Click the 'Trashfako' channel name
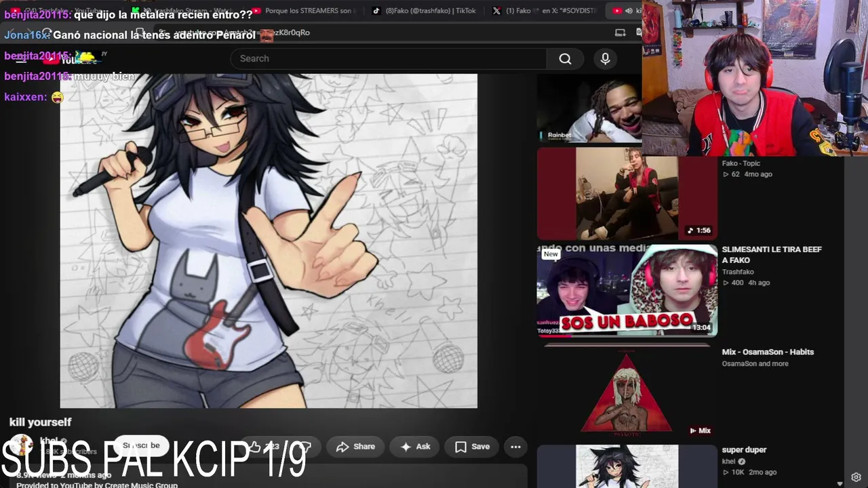The width and height of the screenshot is (868, 488). tap(738, 272)
